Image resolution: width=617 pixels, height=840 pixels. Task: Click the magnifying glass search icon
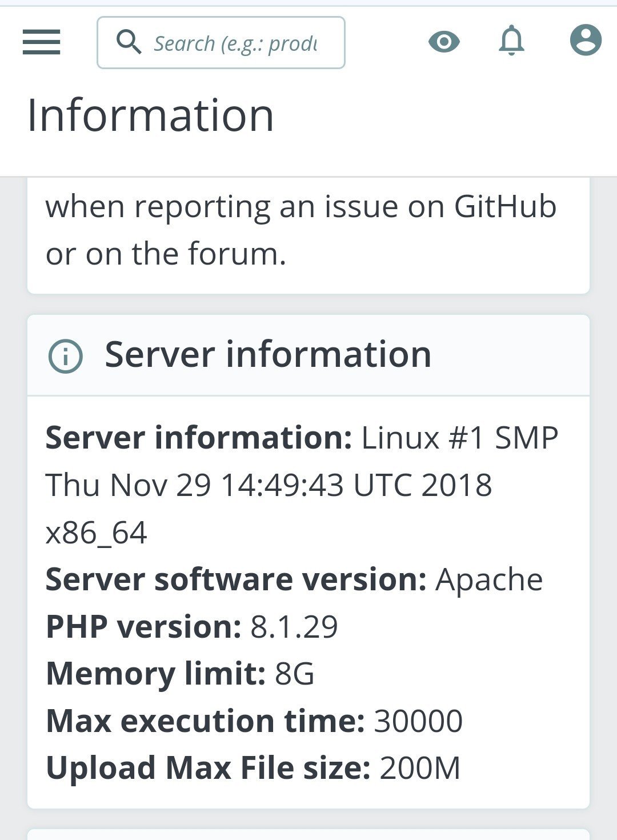pos(129,42)
